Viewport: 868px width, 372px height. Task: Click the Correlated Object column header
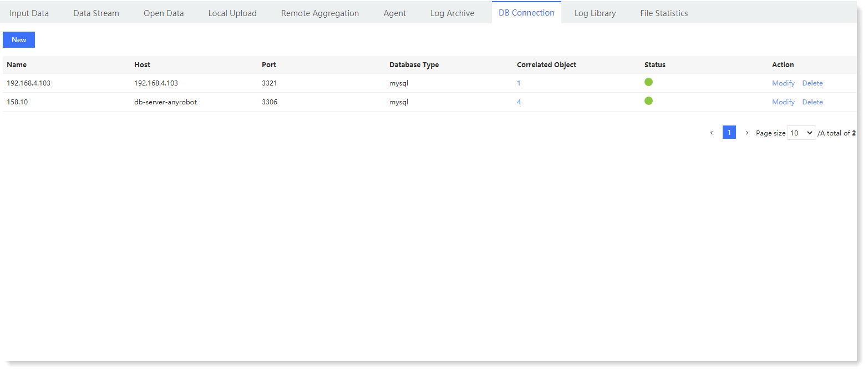click(x=546, y=65)
